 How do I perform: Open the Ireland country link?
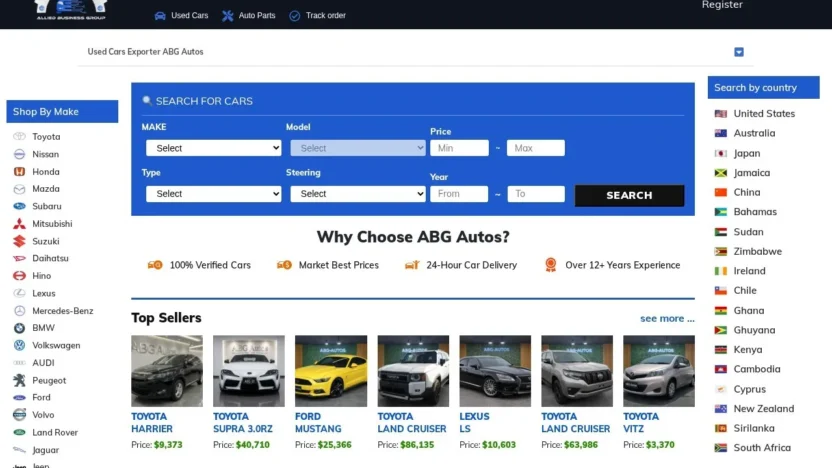pos(749,271)
